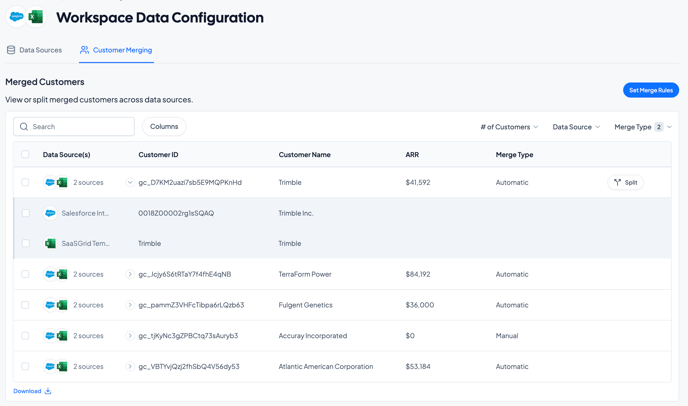Expand the Atlantic American Corporation row
The image size is (688, 406).
pyautogui.click(x=130, y=367)
